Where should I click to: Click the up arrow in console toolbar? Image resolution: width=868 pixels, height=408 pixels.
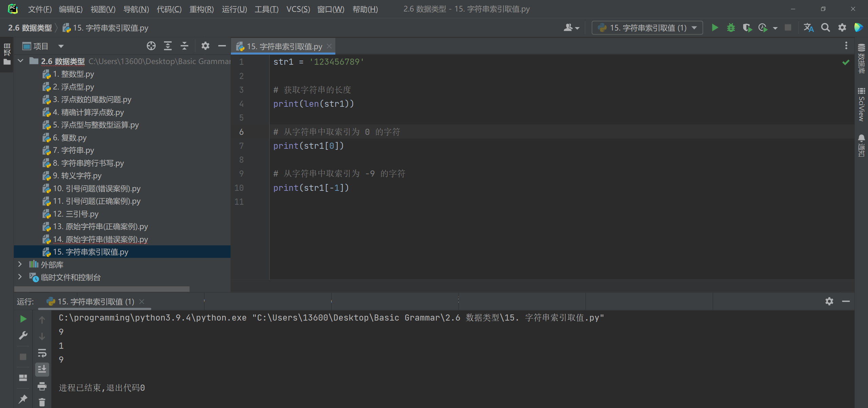pyautogui.click(x=42, y=320)
